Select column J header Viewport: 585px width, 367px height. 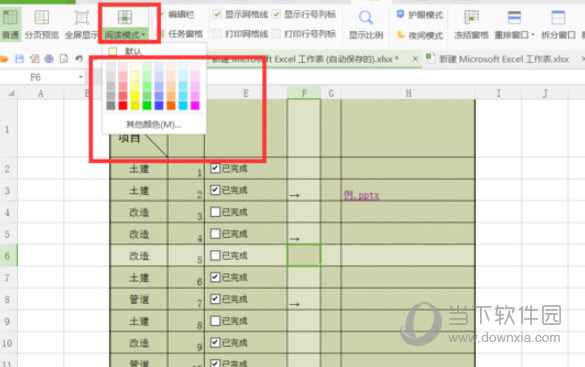click(x=545, y=93)
